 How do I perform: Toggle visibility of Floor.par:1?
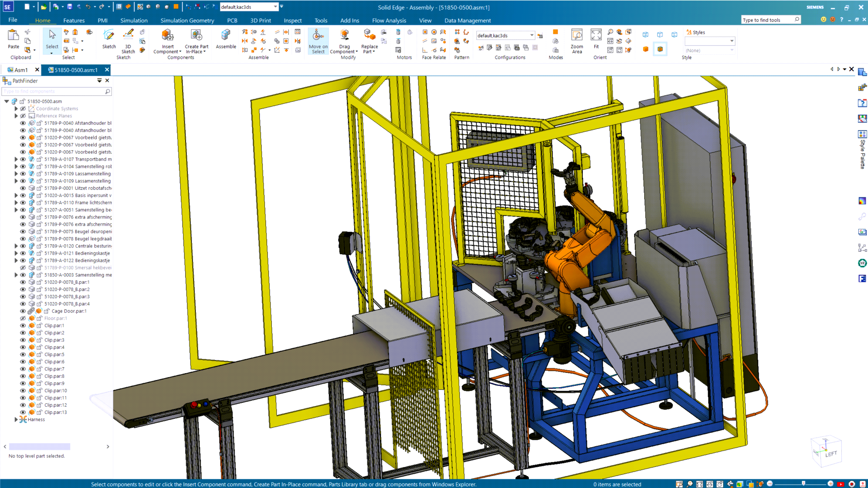coord(23,318)
